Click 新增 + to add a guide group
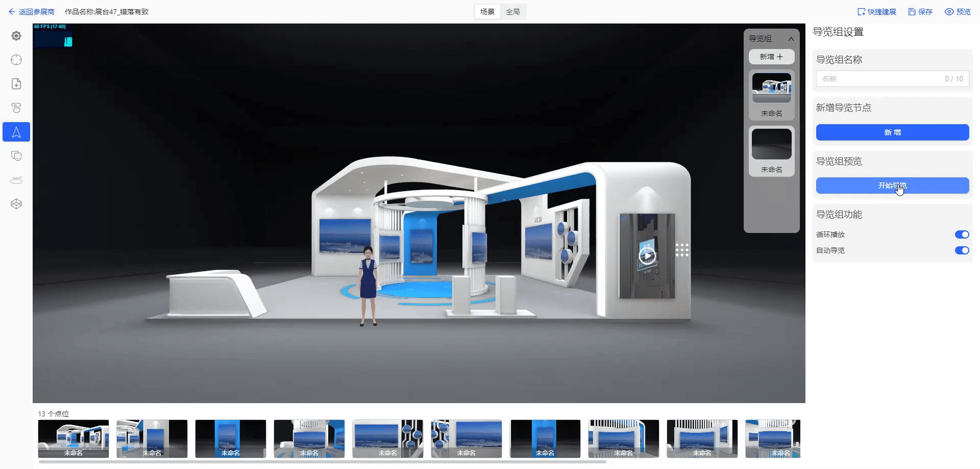This screenshot has height=469, width=980. click(x=771, y=57)
